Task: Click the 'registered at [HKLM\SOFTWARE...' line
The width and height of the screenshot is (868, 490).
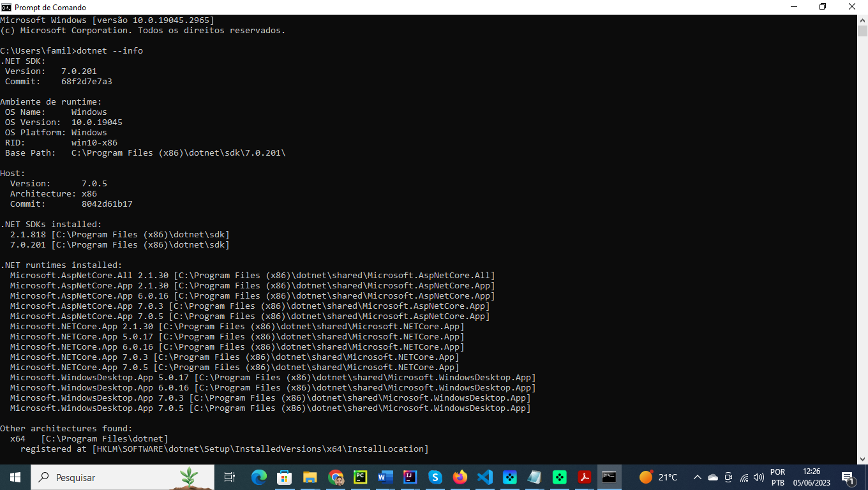Action: (225, 449)
